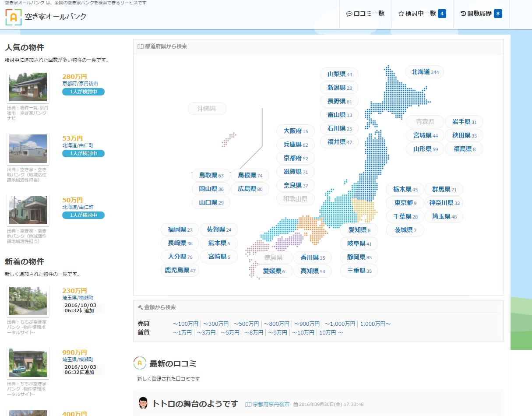
Task: Filter 売買 by ～100万円
Action: click(186, 324)
